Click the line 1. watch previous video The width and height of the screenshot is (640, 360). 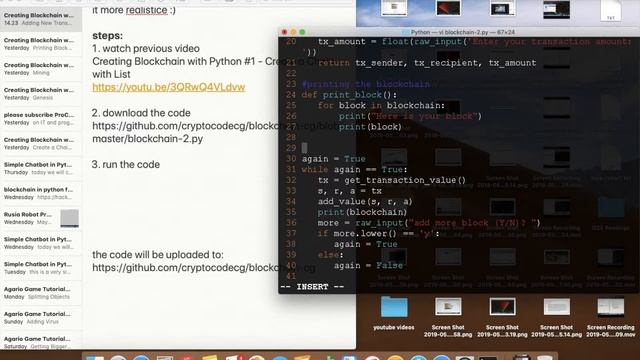pos(146,49)
